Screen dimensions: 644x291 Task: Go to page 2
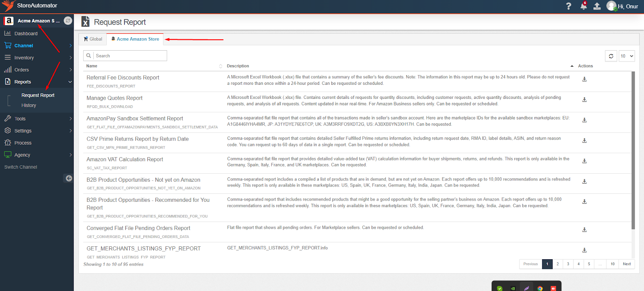tap(557, 264)
